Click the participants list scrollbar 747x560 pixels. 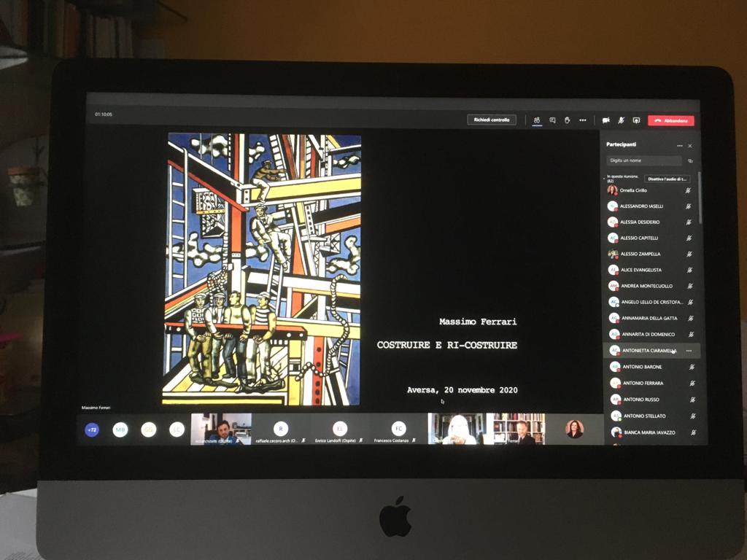click(700, 198)
